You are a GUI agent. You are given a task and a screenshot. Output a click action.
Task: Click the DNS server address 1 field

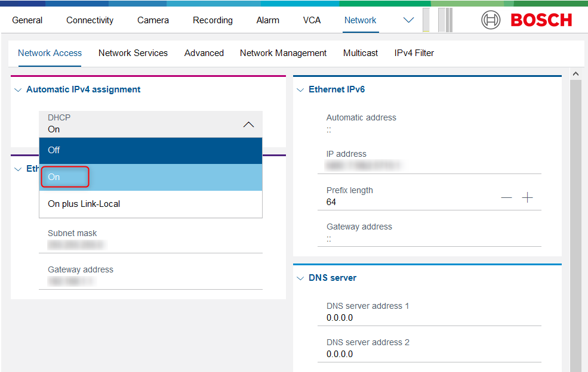click(429, 318)
